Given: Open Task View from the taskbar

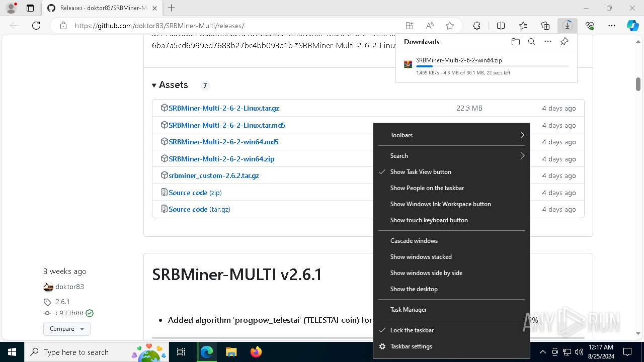Looking at the screenshot, I should coord(181,352).
